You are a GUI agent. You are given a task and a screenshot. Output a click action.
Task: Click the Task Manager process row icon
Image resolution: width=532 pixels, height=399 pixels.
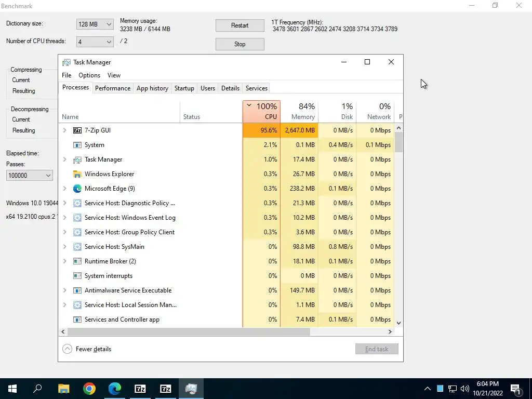point(77,159)
